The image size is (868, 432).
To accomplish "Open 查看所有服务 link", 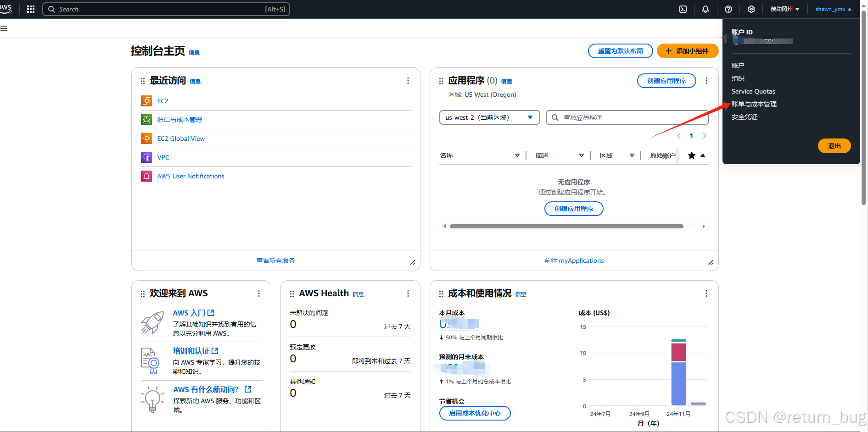I will pyautogui.click(x=275, y=260).
